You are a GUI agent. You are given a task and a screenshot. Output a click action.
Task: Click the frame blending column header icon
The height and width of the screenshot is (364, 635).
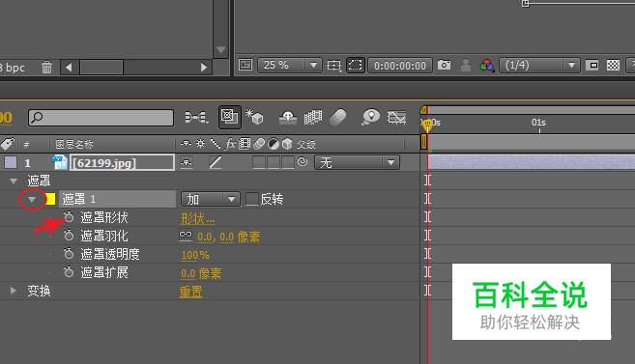pos(245,144)
